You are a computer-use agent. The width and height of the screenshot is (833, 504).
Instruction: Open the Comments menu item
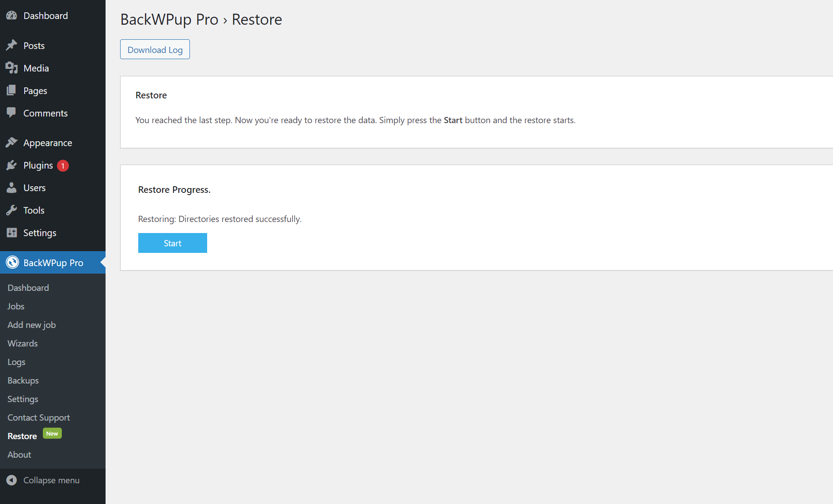[53, 113]
